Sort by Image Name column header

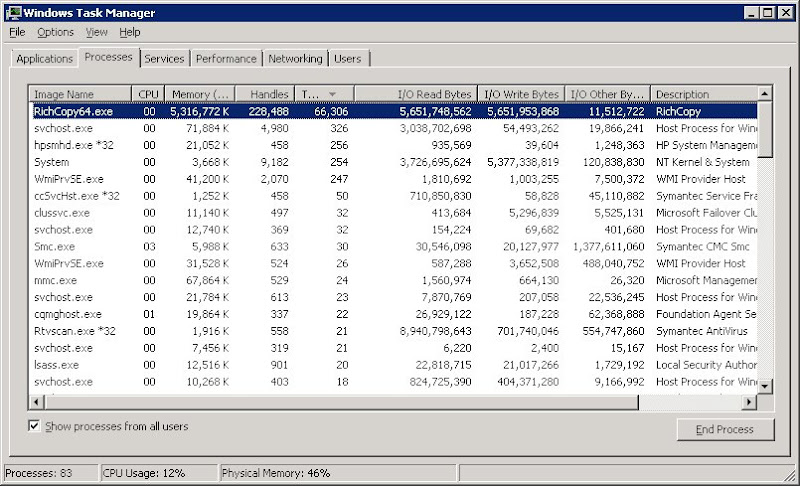80,94
